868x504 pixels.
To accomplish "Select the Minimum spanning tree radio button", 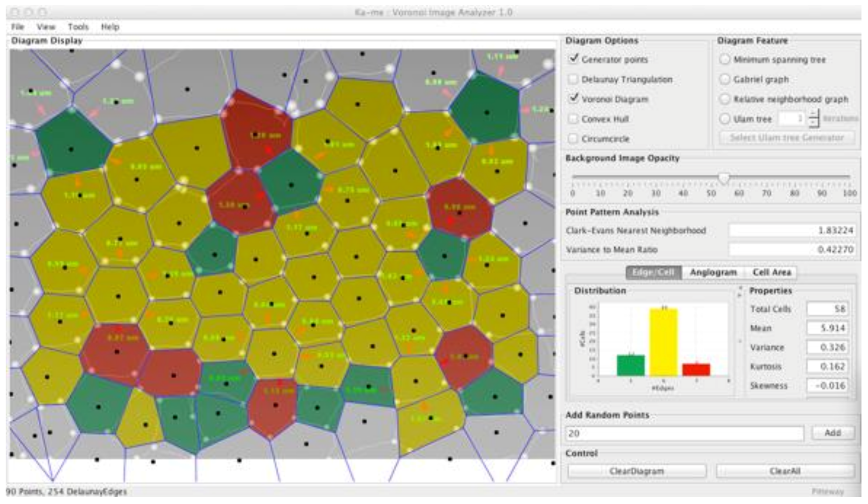I will point(725,59).
